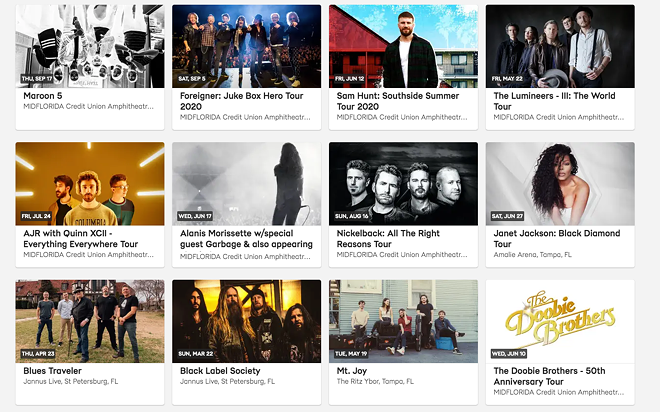Viewport: 660px width, 412px height.
Task: Open the Maroon 5 event thumbnail
Action: (x=90, y=46)
